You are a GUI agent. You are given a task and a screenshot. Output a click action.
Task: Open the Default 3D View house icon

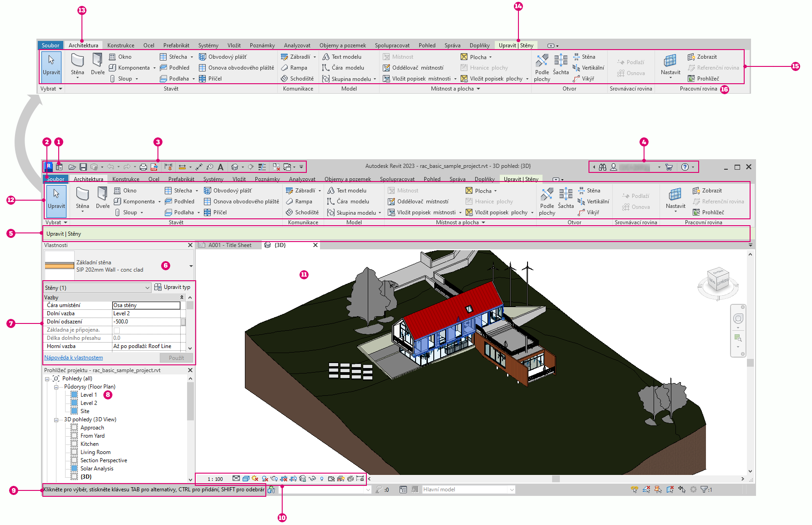[x=235, y=167]
